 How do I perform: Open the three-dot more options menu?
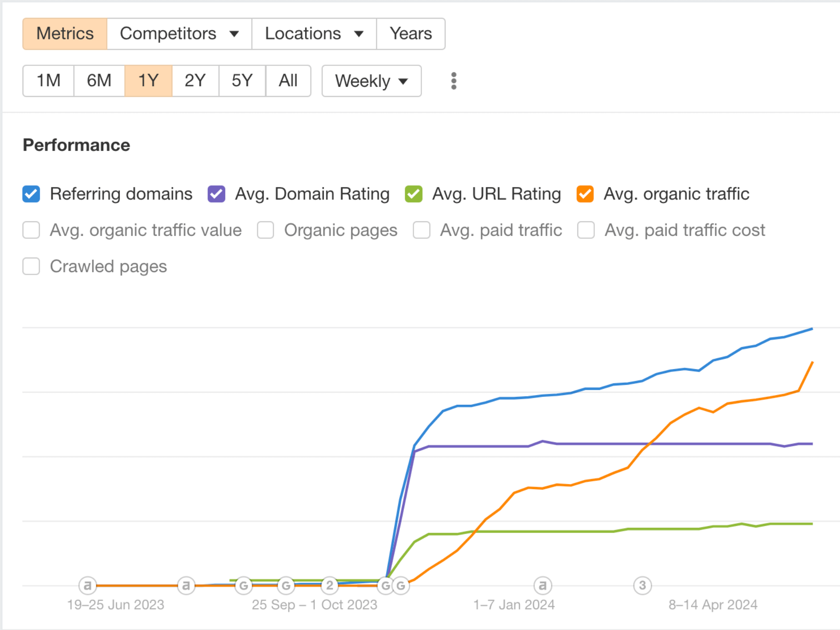click(453, 81)
